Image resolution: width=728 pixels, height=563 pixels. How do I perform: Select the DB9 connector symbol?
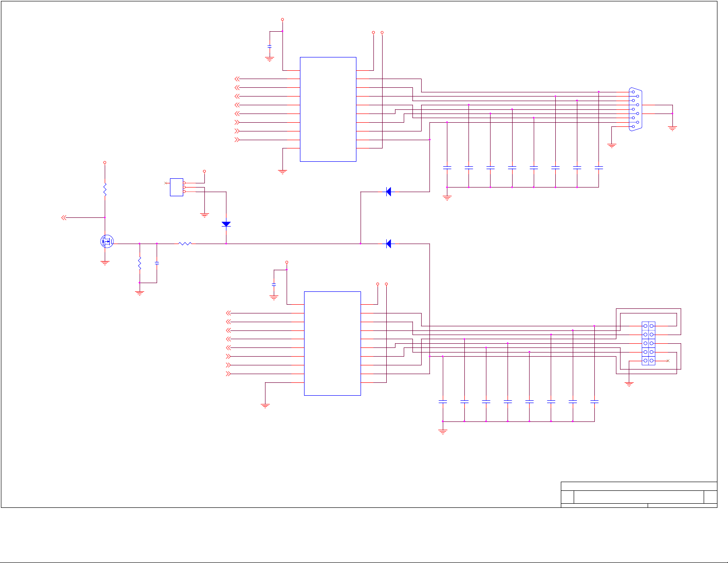tap(635, 109)
